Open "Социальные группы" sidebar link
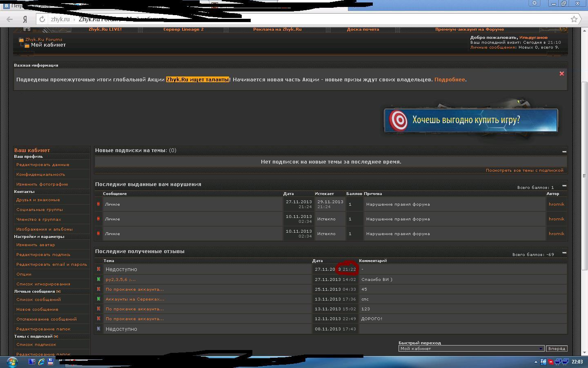 tap(40, 210)
